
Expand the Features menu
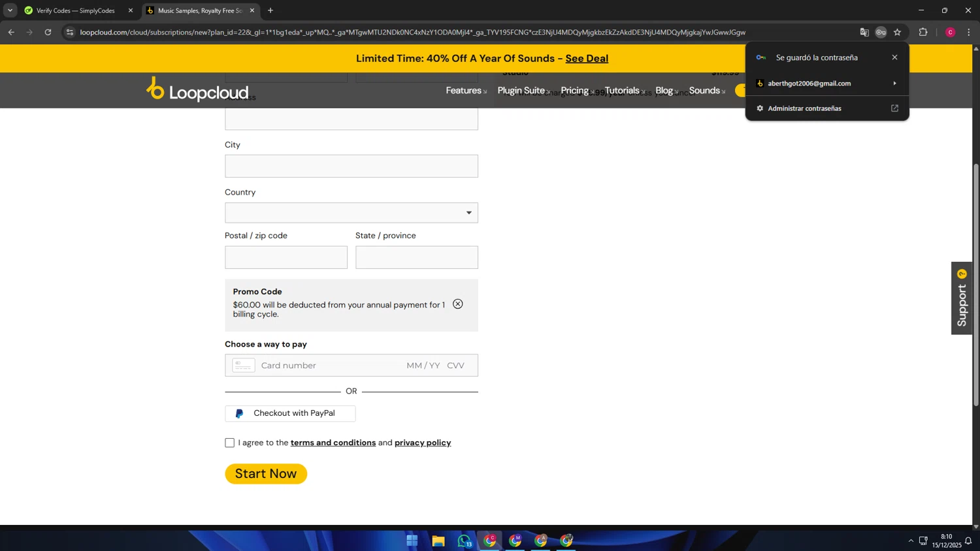[466, 90]
